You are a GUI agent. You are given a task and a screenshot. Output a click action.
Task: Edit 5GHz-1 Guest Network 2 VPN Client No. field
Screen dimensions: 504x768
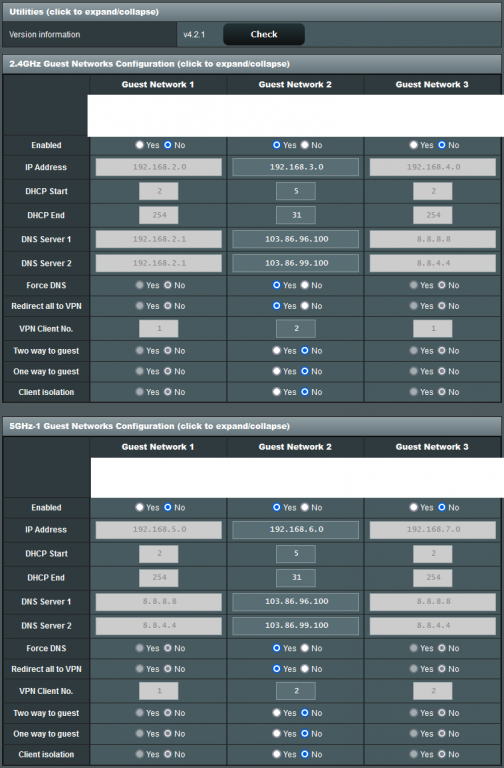coord(296,691)
